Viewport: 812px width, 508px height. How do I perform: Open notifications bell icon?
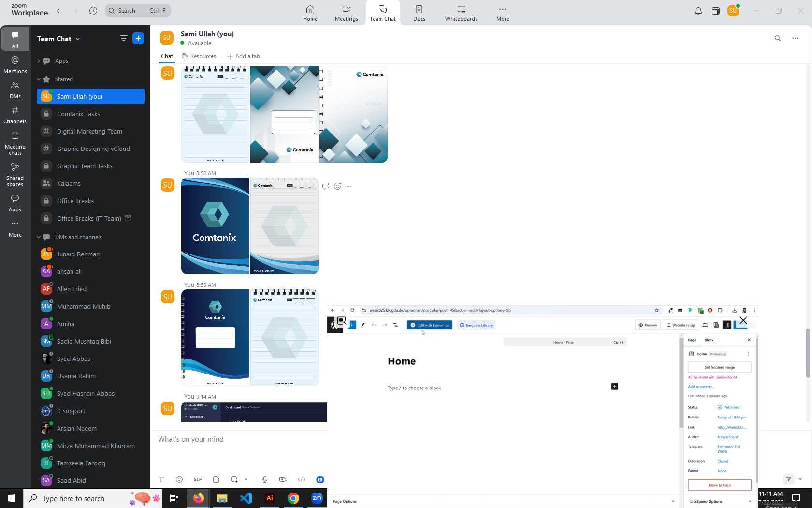tap(698, 11)
